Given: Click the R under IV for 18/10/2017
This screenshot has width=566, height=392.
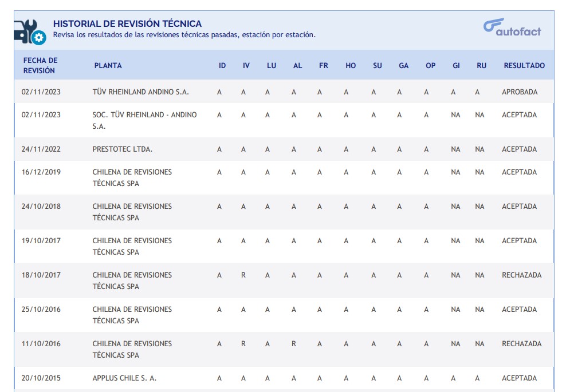Looking at the screenshot, I should (243, 275).
